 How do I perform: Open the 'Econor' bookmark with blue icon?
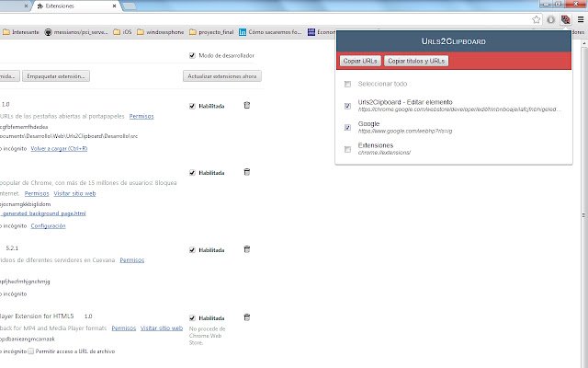coord(322,32)
